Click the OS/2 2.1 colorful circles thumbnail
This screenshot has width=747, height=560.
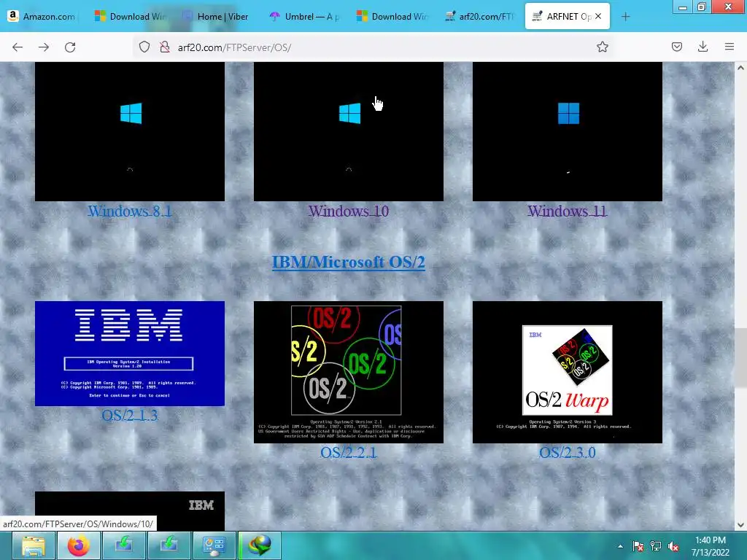coord(348,372)
